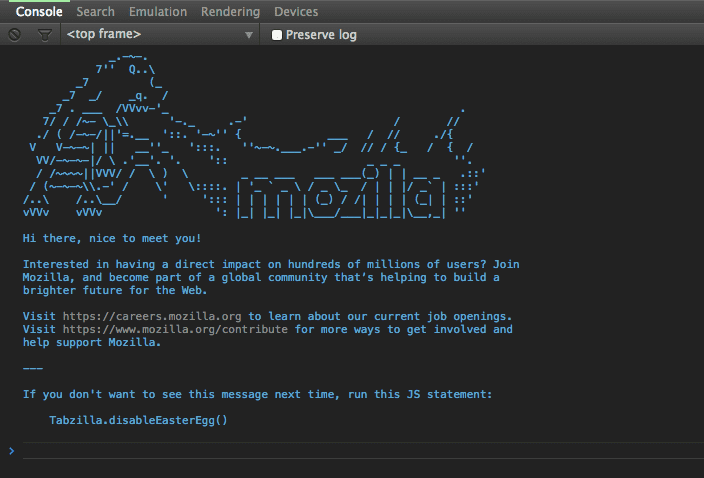Click the Tabzilla.disableEasterEgg() statement text
This screenshot has width=704, height=478.
[x=138, y=421]
